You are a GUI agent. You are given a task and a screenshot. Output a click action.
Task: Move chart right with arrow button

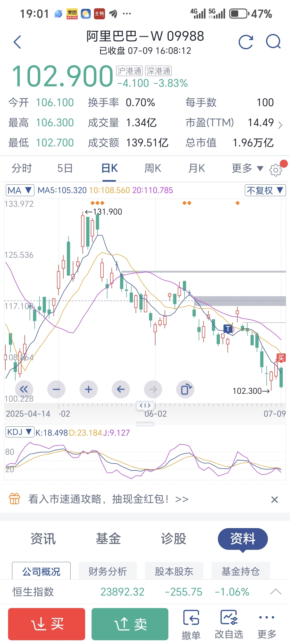click(x=153, y=389)
